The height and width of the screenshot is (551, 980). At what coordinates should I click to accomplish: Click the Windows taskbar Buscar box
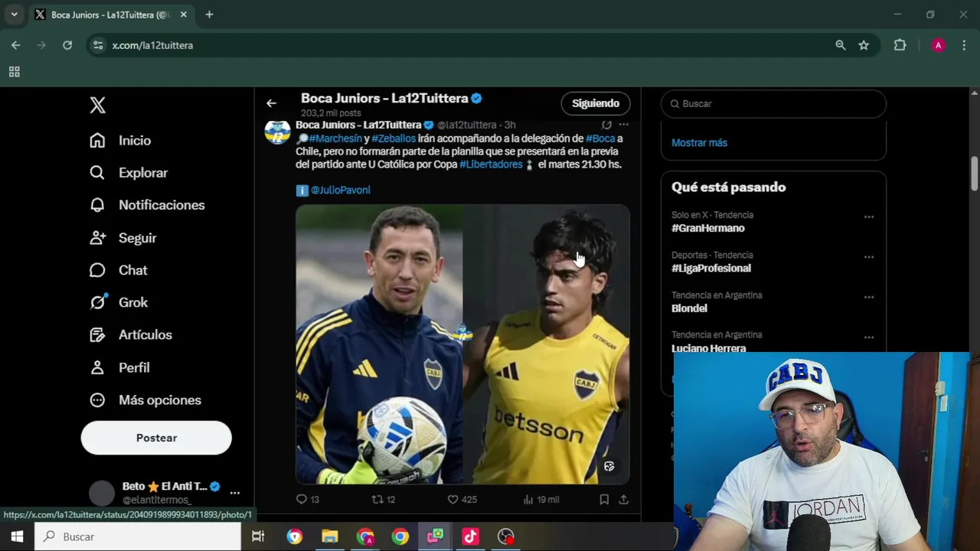pyautogui.click(x=137, y=536)
